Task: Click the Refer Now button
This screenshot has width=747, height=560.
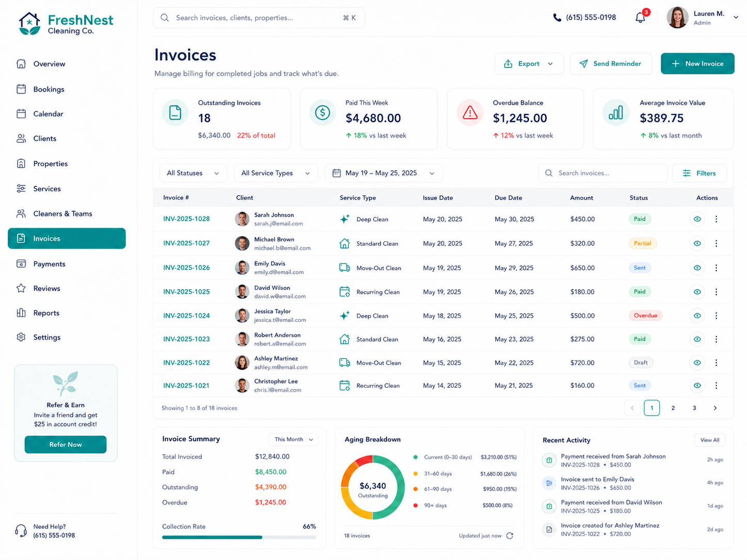Action: pos(66,444)
